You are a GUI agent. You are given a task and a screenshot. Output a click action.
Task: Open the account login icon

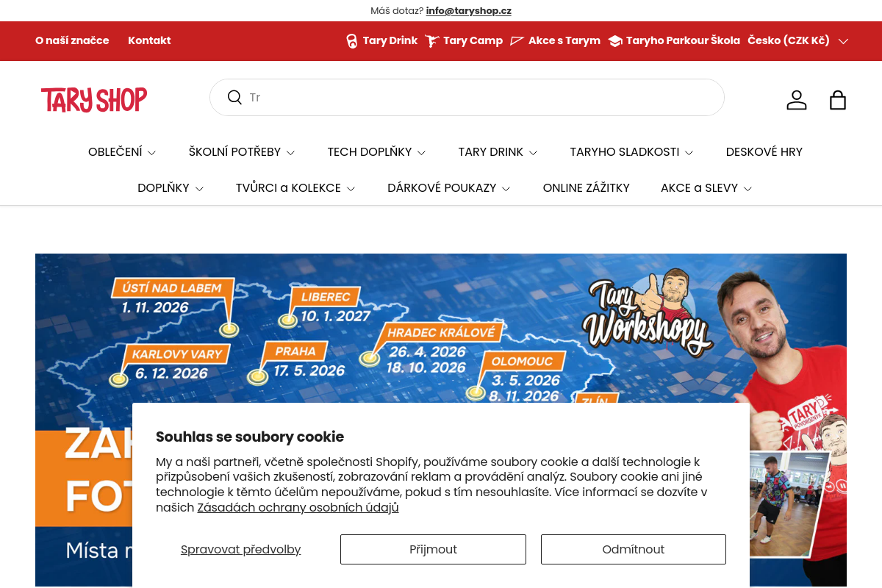(797, 100)
